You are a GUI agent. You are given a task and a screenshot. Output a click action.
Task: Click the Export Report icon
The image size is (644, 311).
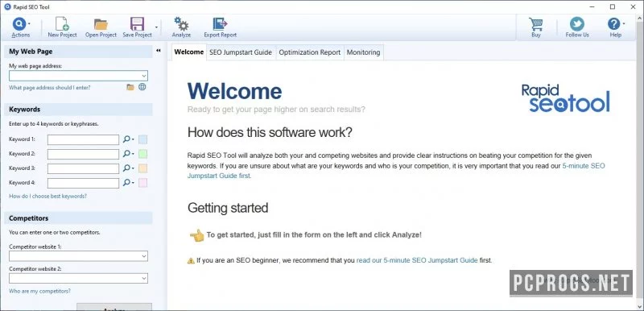(220, 24)
